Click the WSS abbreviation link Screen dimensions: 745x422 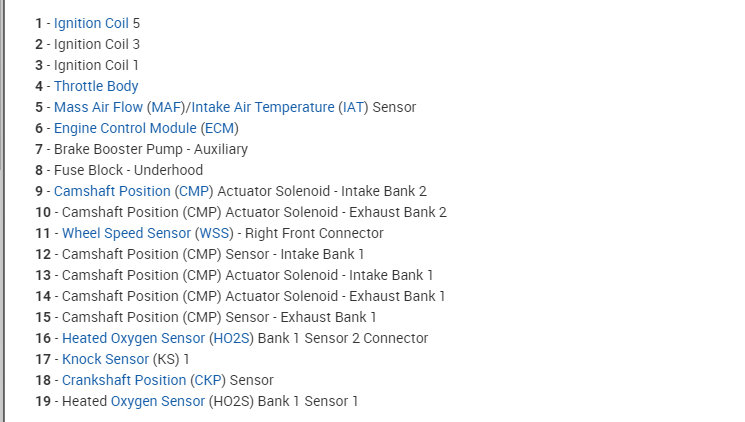(214, 233)
